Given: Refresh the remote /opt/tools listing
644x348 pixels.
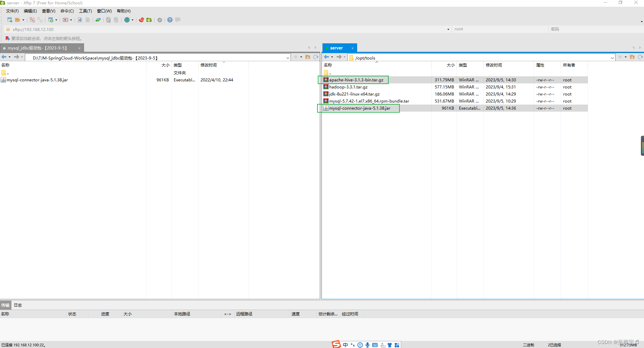Looking at the screenshot, I should pyautogui.click(x=640, y=57).
